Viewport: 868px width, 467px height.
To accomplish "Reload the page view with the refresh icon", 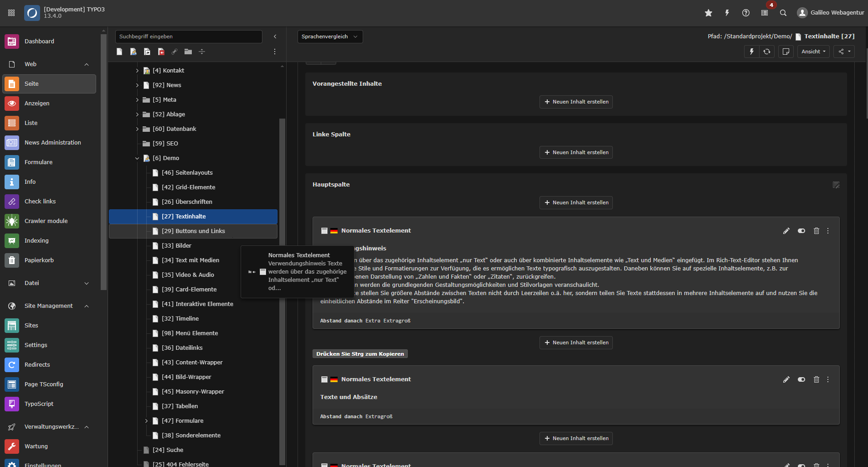I will [767, 52].
